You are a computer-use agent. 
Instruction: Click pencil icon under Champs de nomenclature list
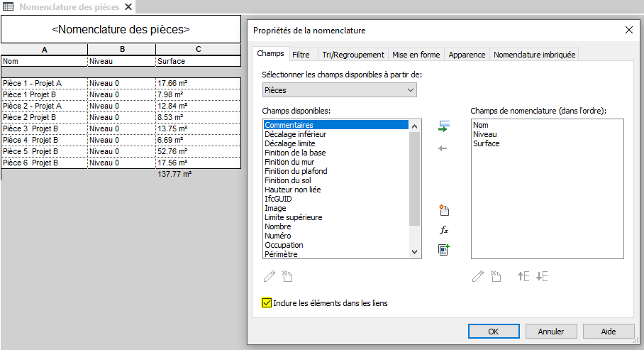478,277
